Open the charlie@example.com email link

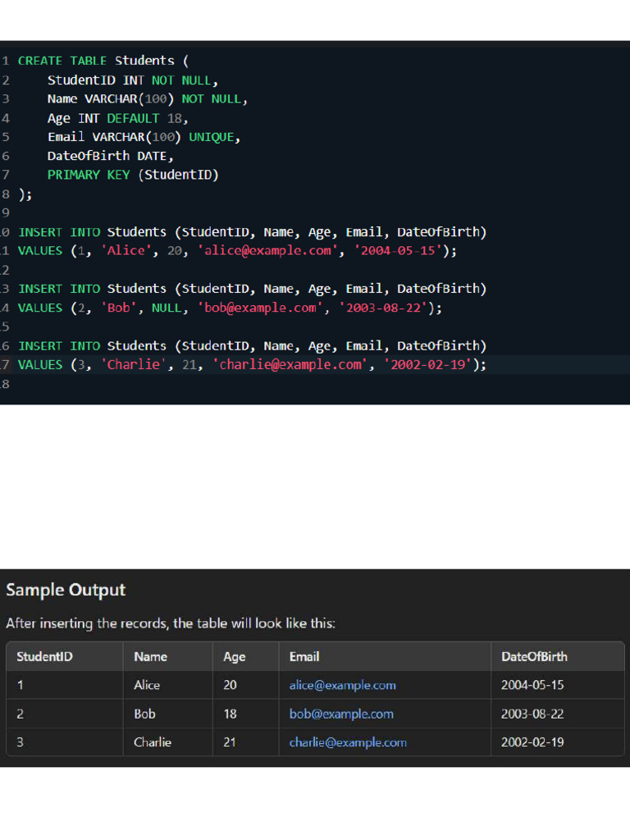point(347,742)
